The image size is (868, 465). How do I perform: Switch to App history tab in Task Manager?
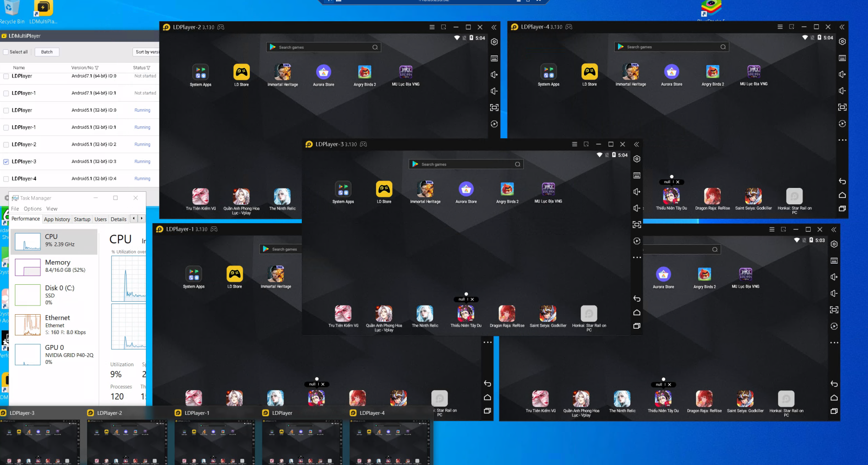click(x=57, y=219)
